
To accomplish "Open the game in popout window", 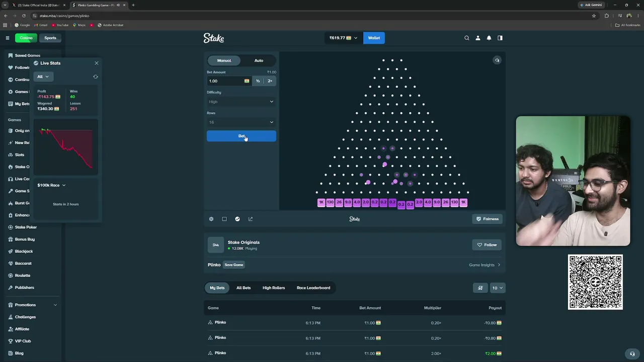I will tap(251, 219).
